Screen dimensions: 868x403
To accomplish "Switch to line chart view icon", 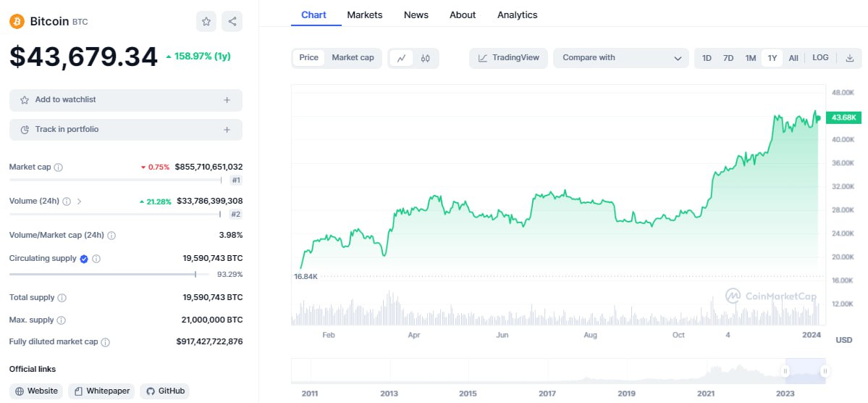I will (x=401, y=58).
